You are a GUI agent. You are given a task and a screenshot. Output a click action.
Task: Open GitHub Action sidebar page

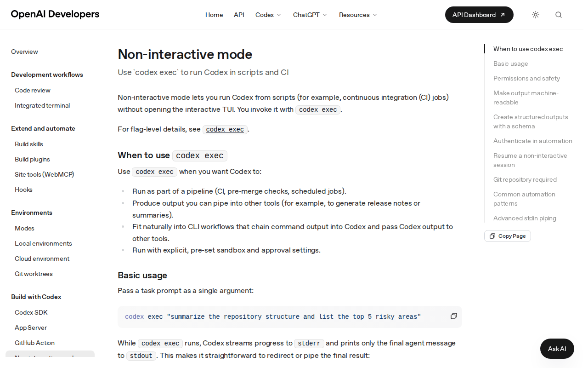[34, 343]
